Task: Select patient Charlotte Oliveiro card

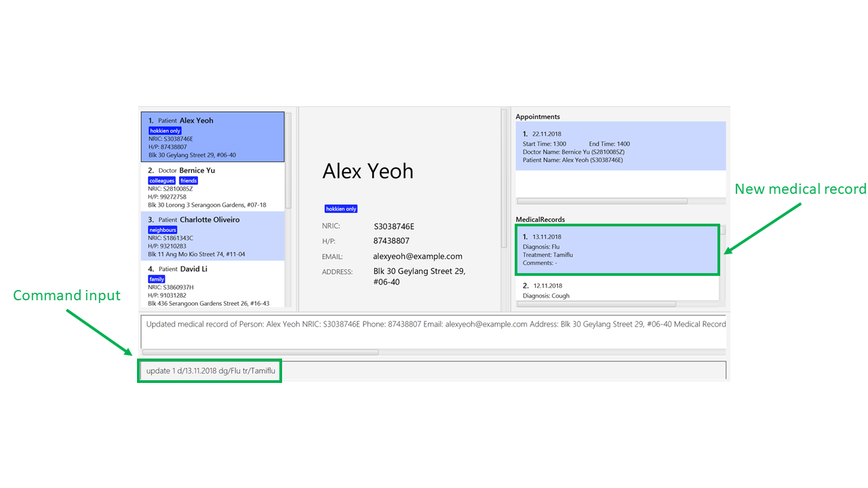Action: pyautogui.click(x=212, y=236)
